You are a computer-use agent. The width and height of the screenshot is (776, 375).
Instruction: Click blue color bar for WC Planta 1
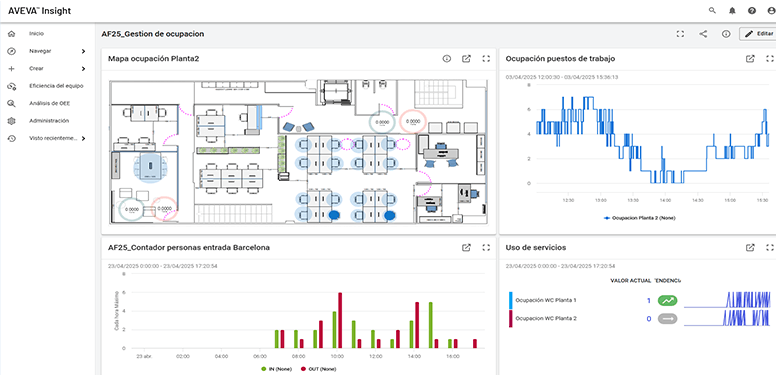click(x=510, y=300)
